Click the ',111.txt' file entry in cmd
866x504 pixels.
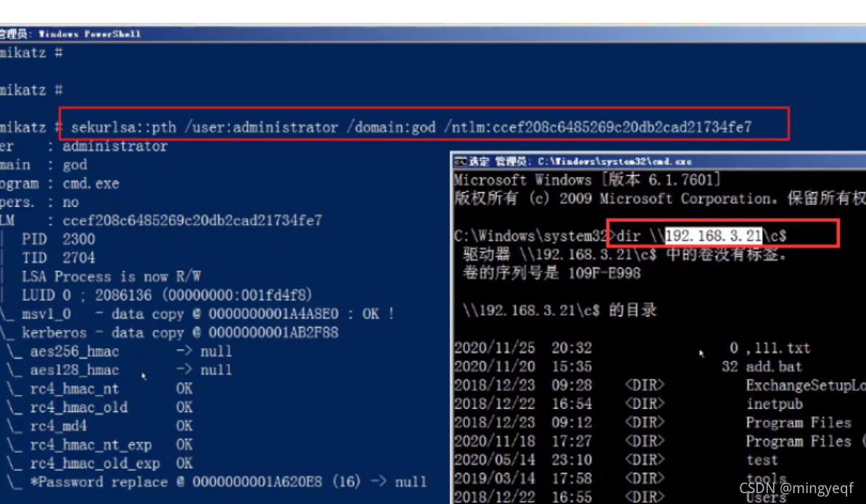click(778, 348)
